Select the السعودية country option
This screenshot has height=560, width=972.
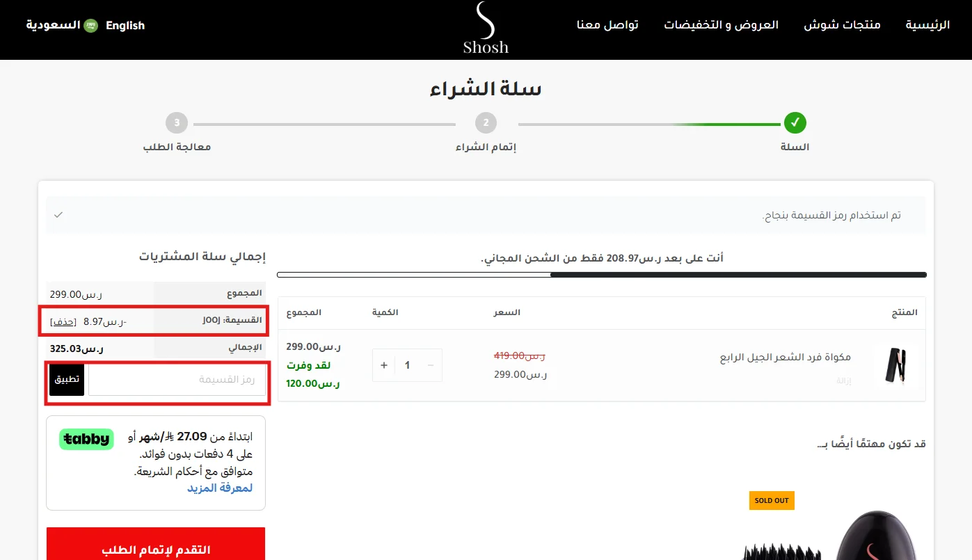[x=53, y=26]
